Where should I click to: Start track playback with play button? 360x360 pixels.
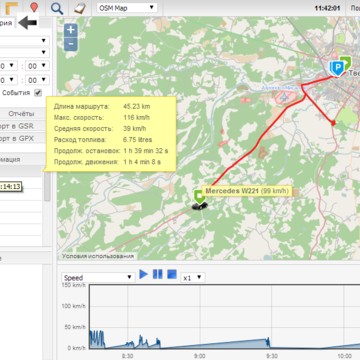[143, 275]
